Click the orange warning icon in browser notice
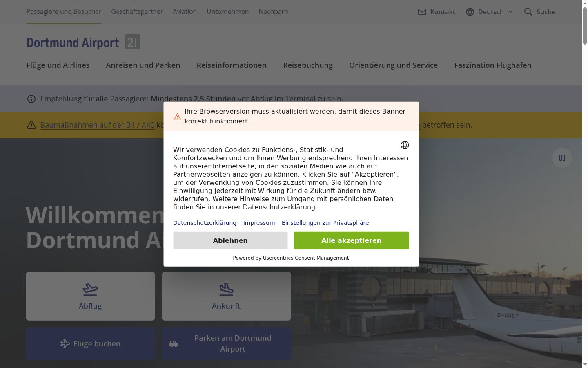Image resolution: width=588 pixels, height=368 pixels. pos(177,117)
